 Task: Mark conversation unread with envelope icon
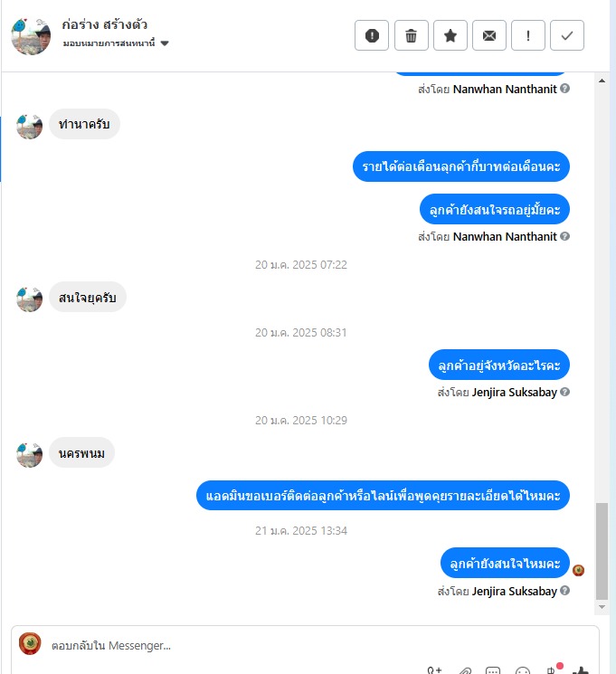(489, 35)
